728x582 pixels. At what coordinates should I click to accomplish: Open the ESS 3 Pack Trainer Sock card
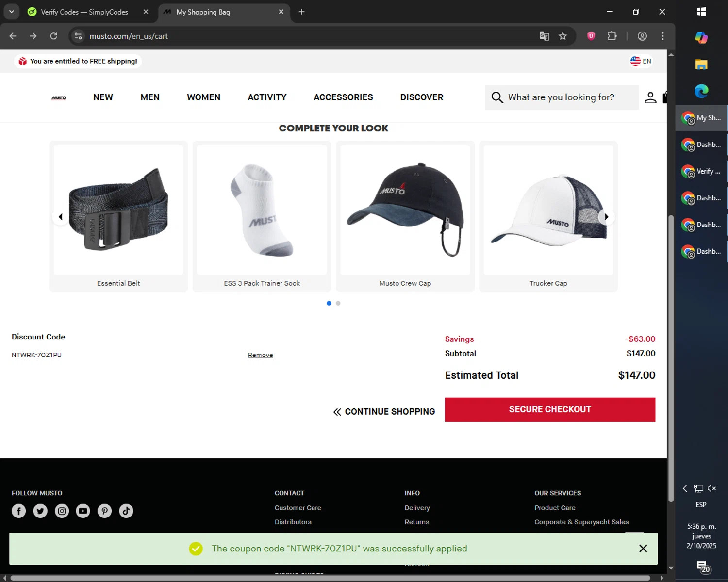pos(262,217)
